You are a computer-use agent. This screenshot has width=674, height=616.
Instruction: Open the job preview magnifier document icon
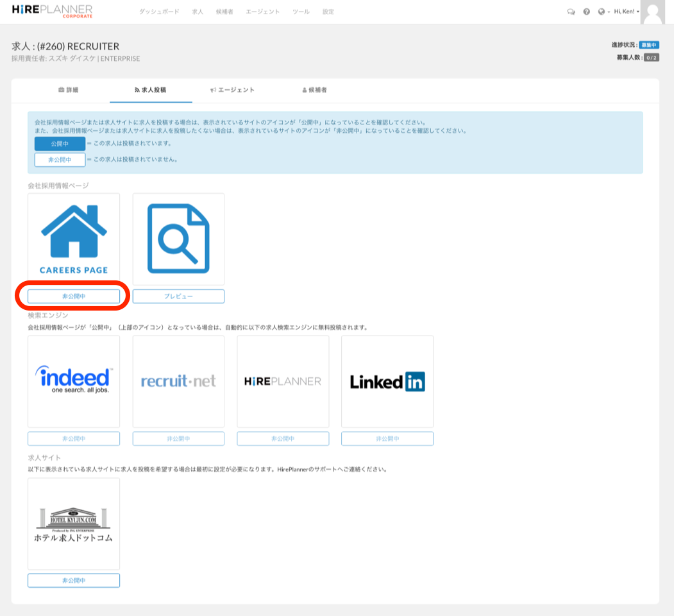[x=178, y=238]
